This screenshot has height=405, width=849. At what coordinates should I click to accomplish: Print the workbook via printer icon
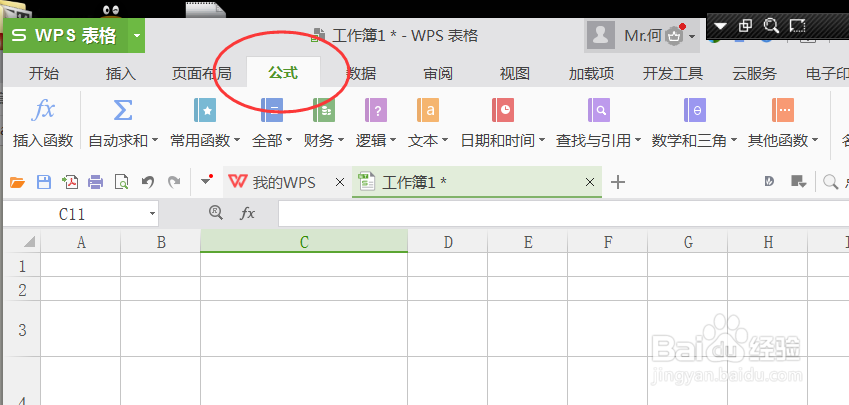tap(95, 182)
